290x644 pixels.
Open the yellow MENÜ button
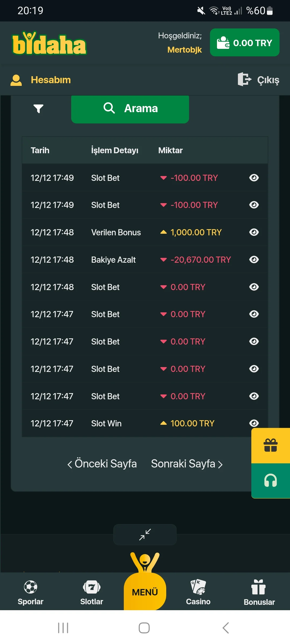pos(145,591)
